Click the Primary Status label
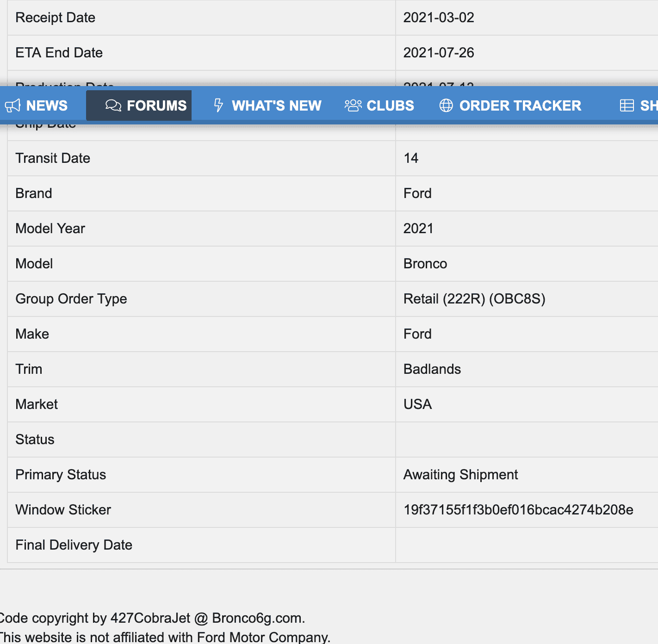The width and height of the screenshot is (658, 644). tap(61, 475)
